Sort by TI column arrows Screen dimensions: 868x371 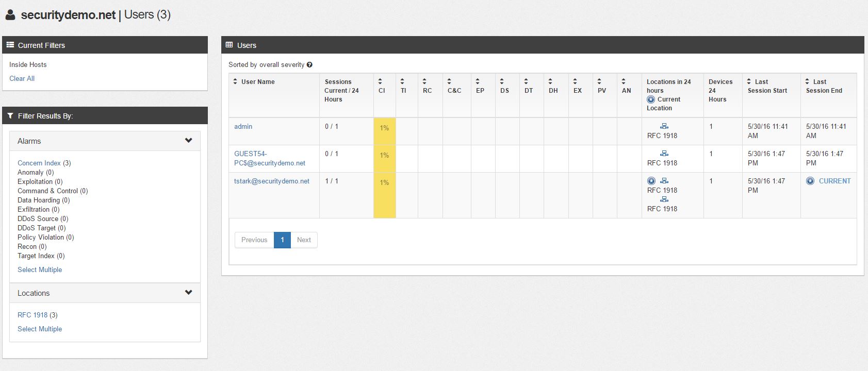(x=402, y=81)
